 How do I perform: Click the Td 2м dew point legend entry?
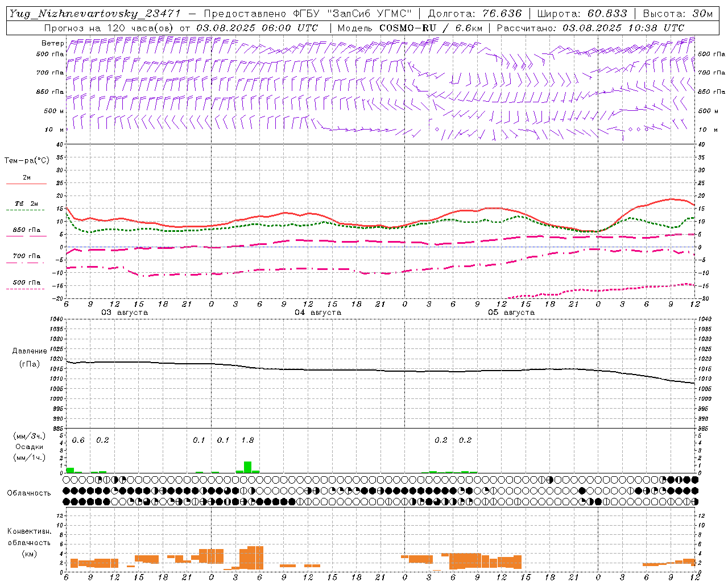27,203
